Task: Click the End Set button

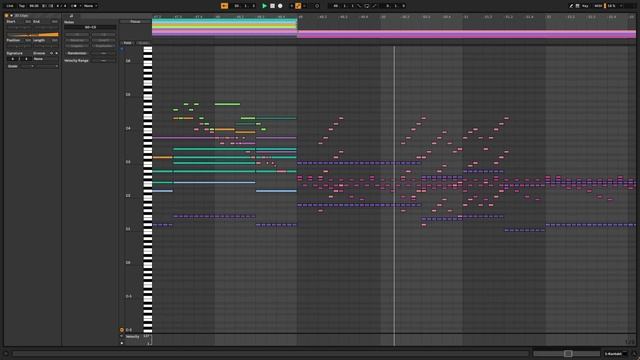Action: pyautogui.click(x=54, y=21)
